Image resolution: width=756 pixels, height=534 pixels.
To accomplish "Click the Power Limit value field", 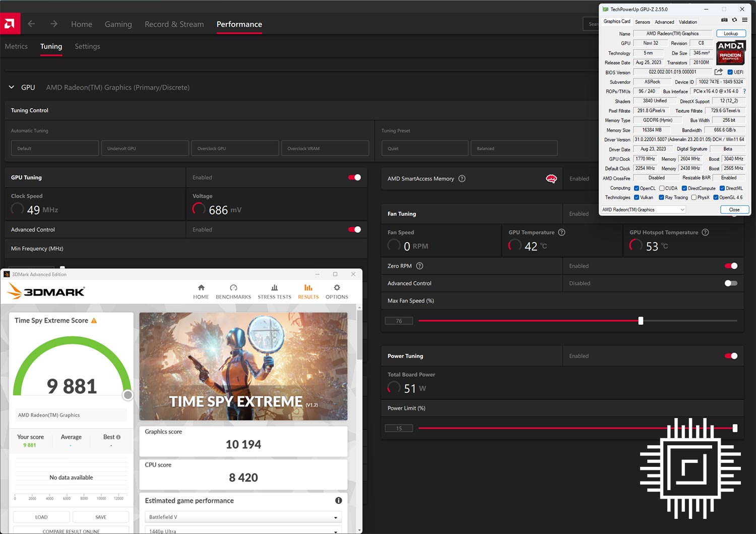I will (399, 428).
